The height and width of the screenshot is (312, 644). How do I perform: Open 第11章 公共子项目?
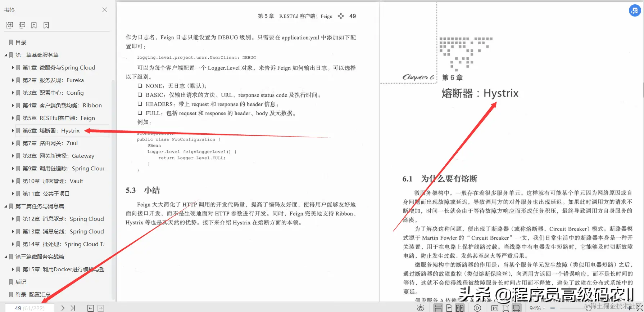(x=46, y=194)
